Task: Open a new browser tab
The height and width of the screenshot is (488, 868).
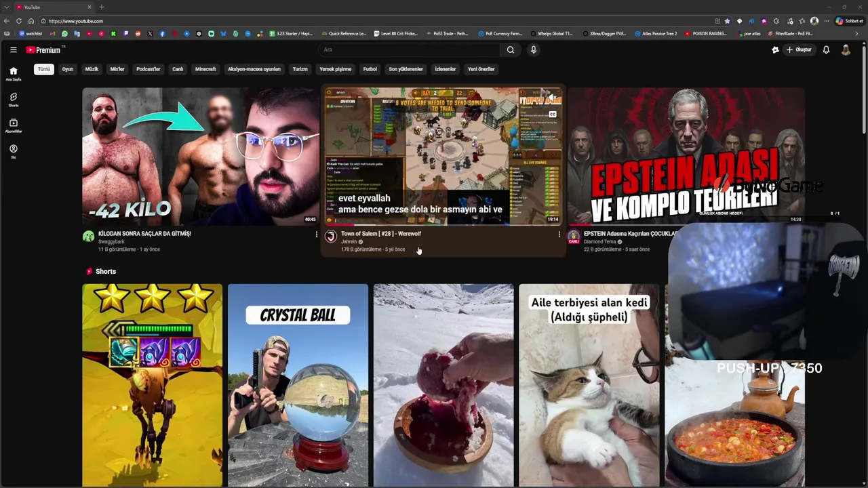Action: pyautogui.click(x=102, y=7)
